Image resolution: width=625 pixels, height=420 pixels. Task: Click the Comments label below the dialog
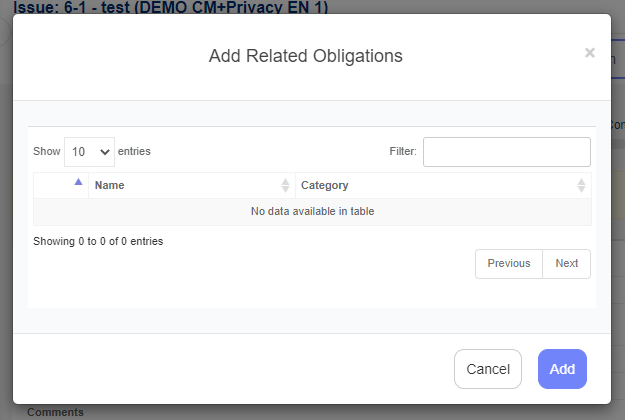55,412
